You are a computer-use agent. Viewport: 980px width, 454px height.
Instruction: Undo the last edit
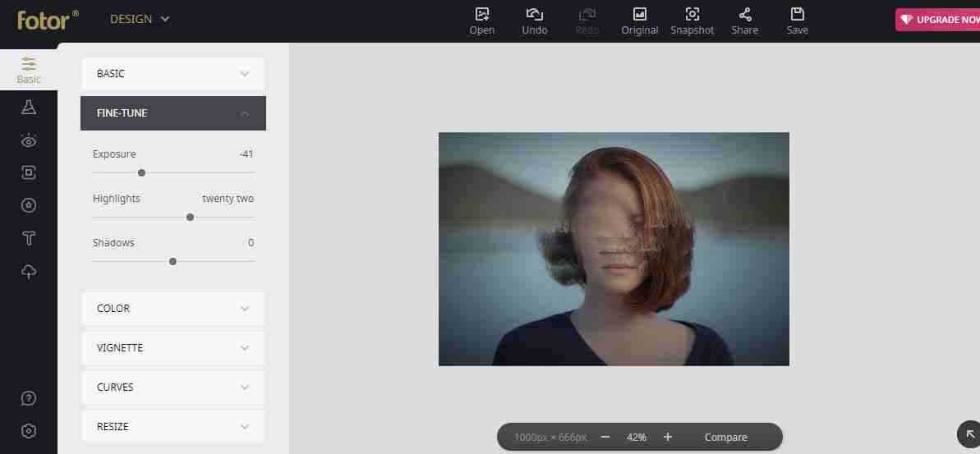pos(535,21)
